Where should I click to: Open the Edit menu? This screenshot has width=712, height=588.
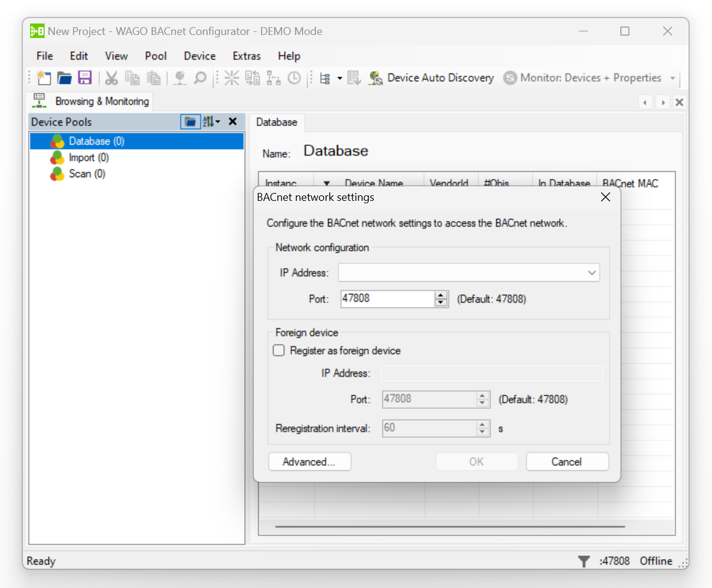coord(78,56)
